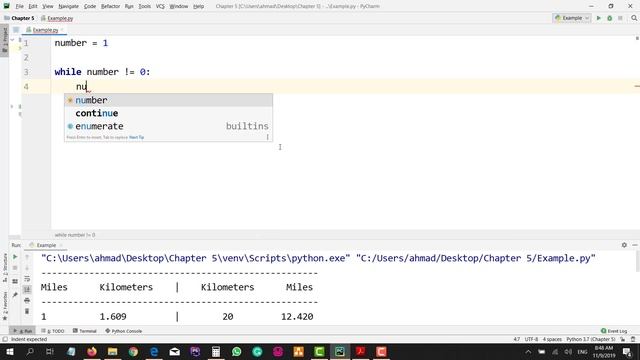The height and width of the screenshot is (360, 640).
Task: Jump up the stack trace in the Run panel
Action: tap(27, 257)
